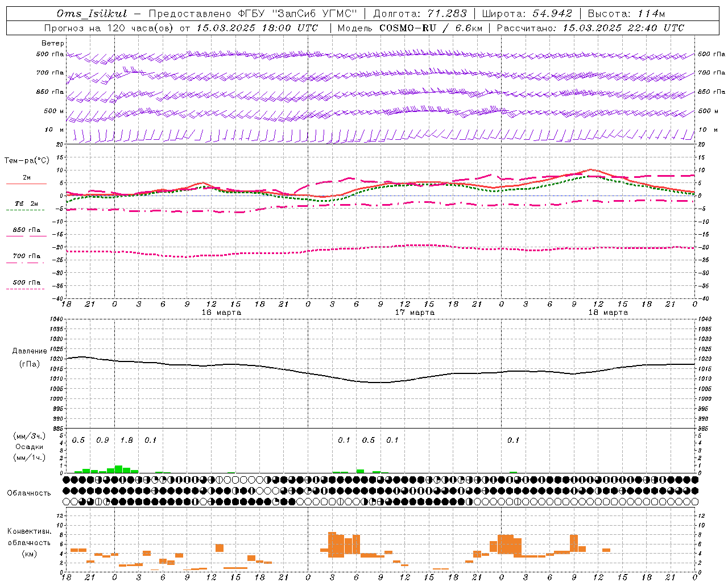The image size is (728, 582).
Task: Click the Ветер wind panel heading
Action: [x=53, y=43]
